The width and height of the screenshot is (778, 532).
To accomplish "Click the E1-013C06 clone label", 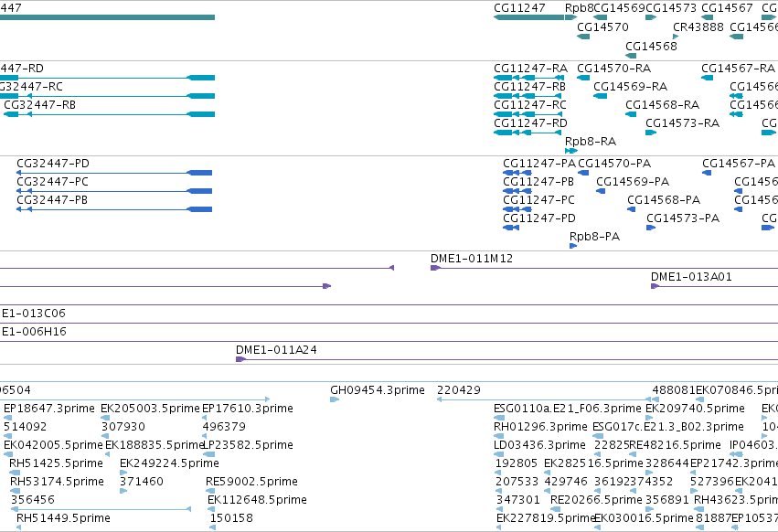I will [x=33, y=314].
